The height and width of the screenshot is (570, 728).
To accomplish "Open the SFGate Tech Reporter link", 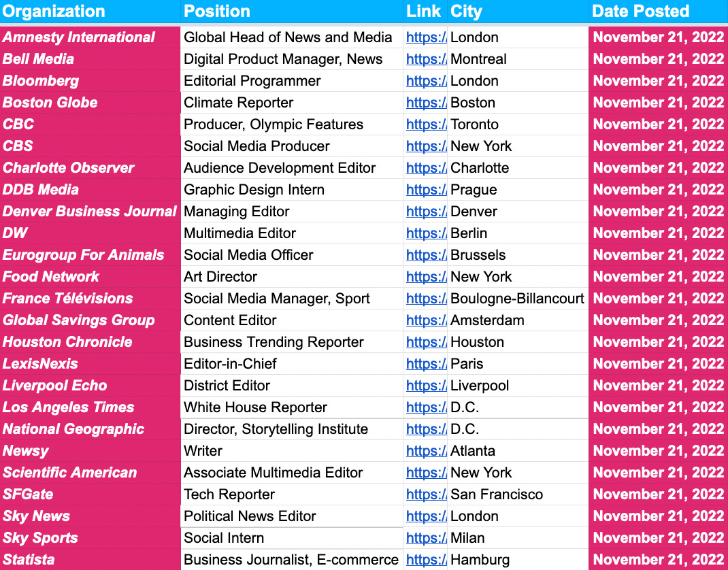I will coord(426,494).
